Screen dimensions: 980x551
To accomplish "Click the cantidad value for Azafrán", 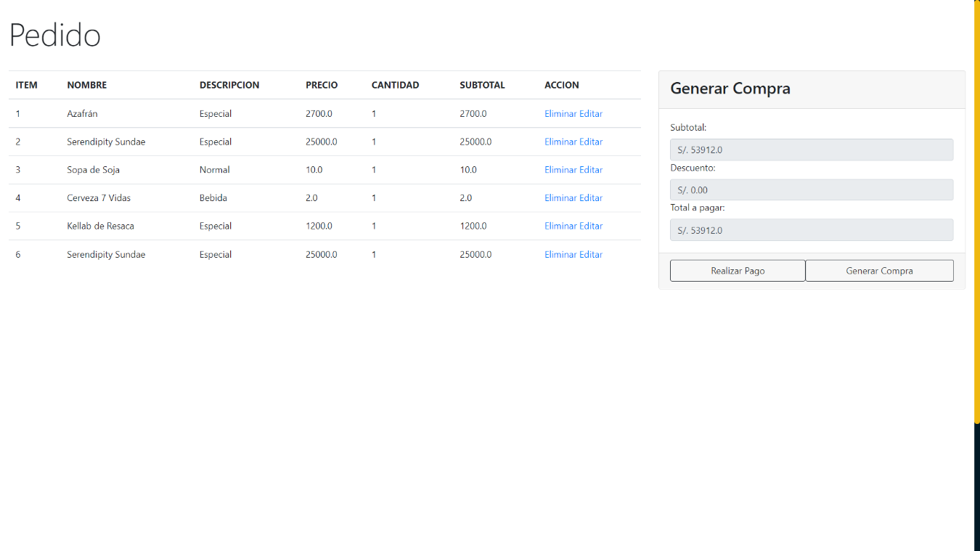I will 374,114.
